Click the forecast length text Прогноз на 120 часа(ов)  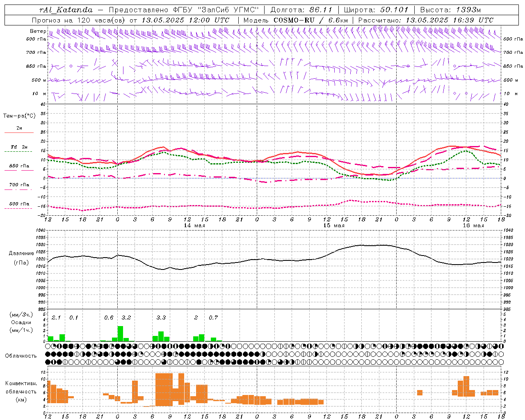pos(79,20)
